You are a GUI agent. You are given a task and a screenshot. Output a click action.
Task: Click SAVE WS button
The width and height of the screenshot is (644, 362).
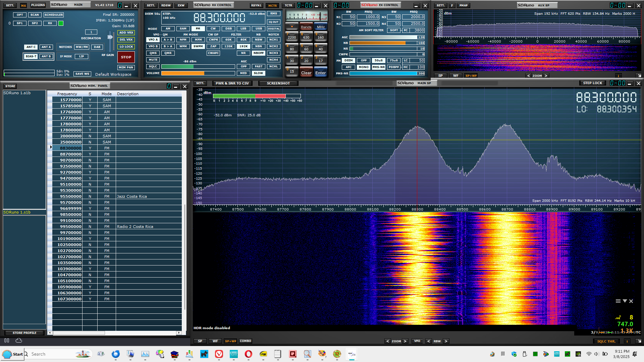(x=82, y=74)
